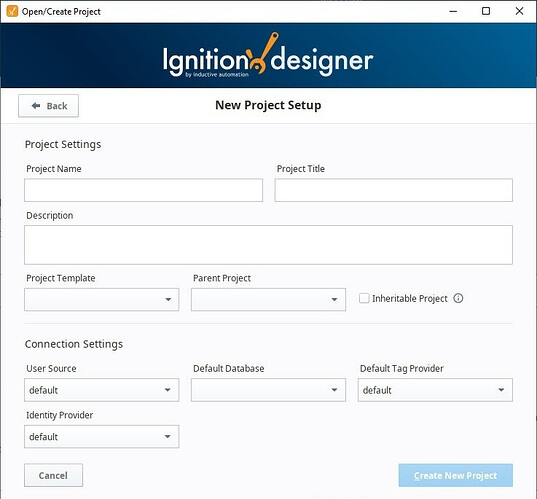Click the Inheritable Project label text
Screen dimensions: 537x499
click(x=410, y=299)
